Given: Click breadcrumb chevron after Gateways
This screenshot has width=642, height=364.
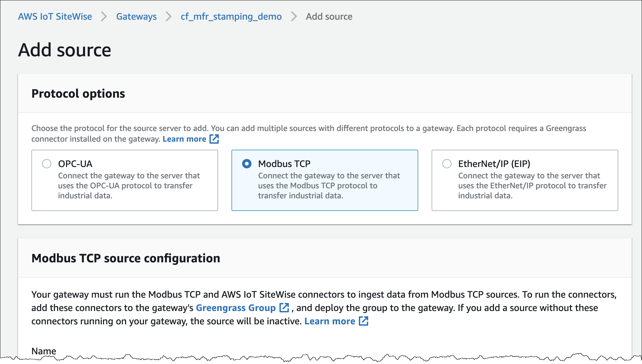Looking at the screenshot, I should pyautogui.click(x=169, y=16).
